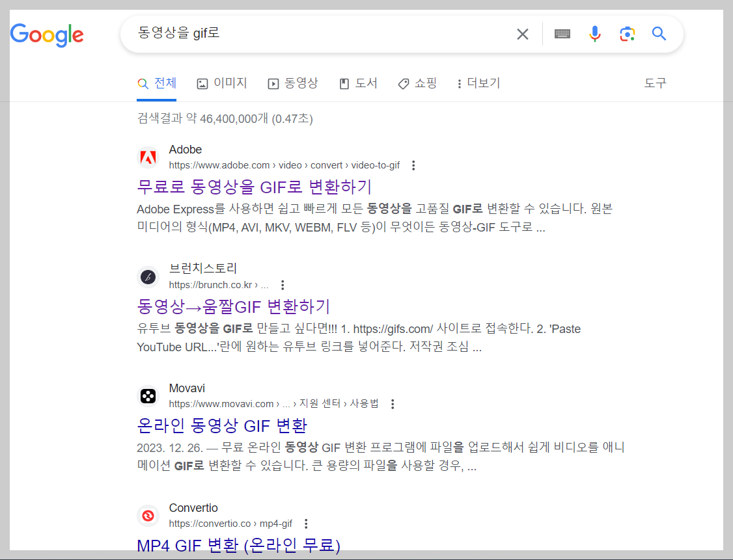Image resolution: width=733 pixels, height=560 pixels.
Task: Open the on-screen keyboard icon
Action: 562,34
